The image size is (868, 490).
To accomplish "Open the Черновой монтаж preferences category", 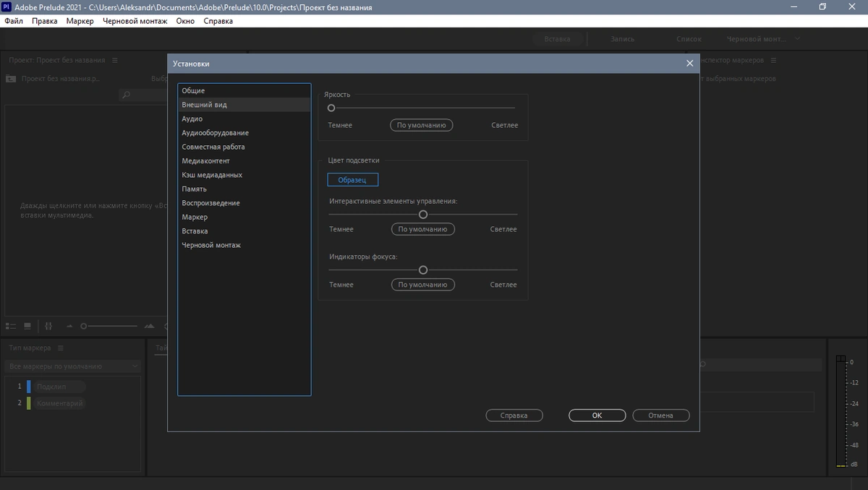I will [x=244, y=245].
